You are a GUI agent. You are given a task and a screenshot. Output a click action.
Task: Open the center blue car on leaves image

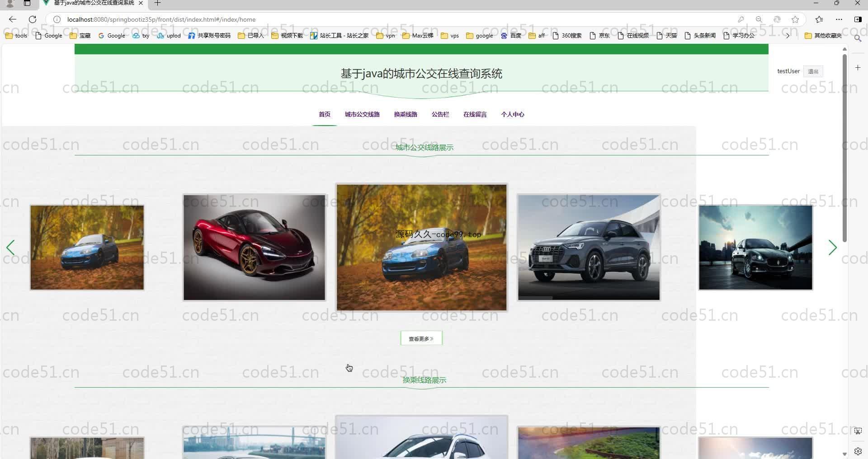pos(421,248)
